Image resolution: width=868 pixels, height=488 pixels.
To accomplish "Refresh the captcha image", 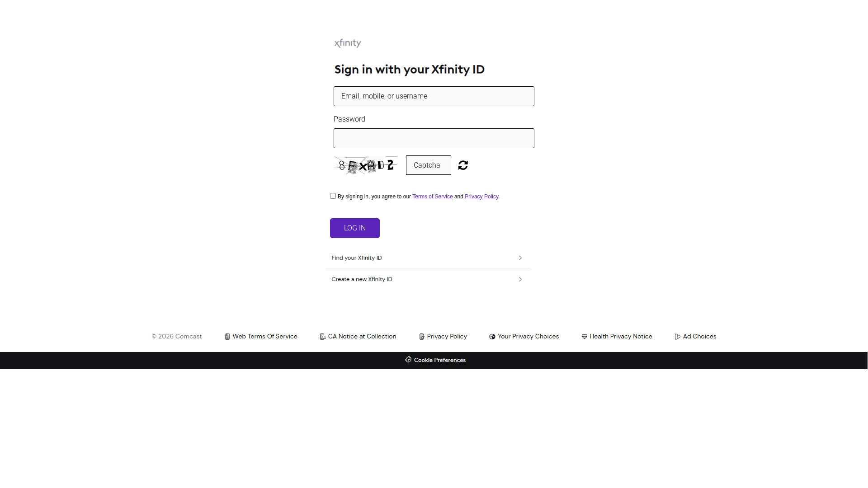I will [463, 165].
